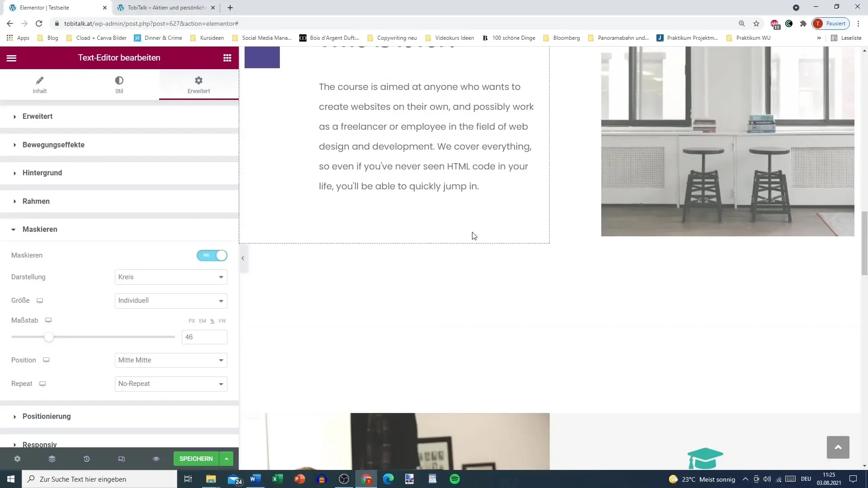Open the Darstellung dropdown showing Kreis

(x=171, y=277)
